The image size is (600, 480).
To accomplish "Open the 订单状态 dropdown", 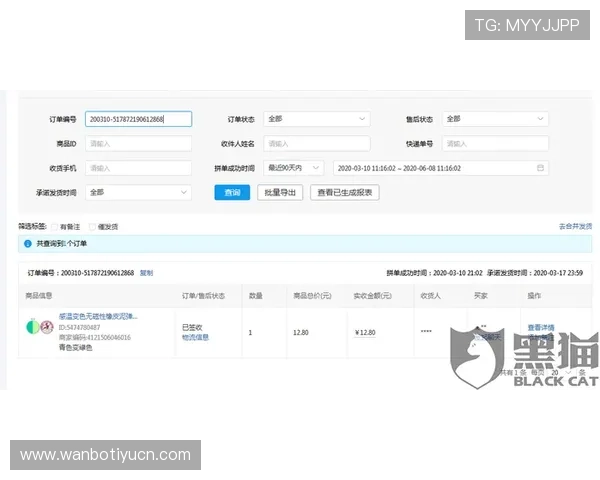I will point(317,119).
